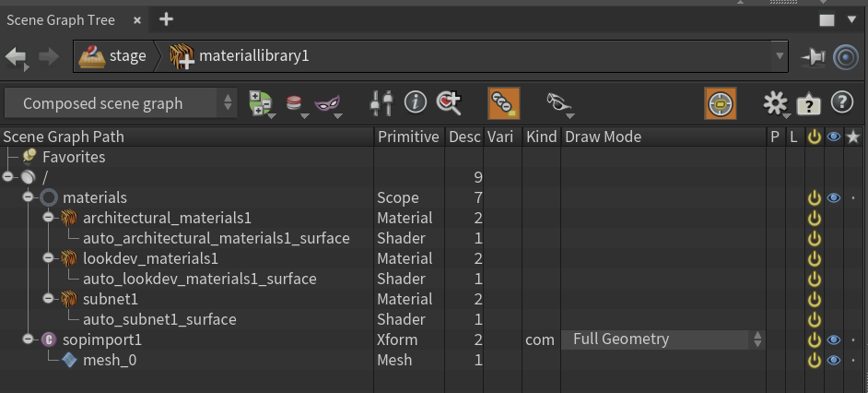Collapse the materials scope branch
Image resolution: width=868 pixels, height=393 pixels.
pos(27,197)
